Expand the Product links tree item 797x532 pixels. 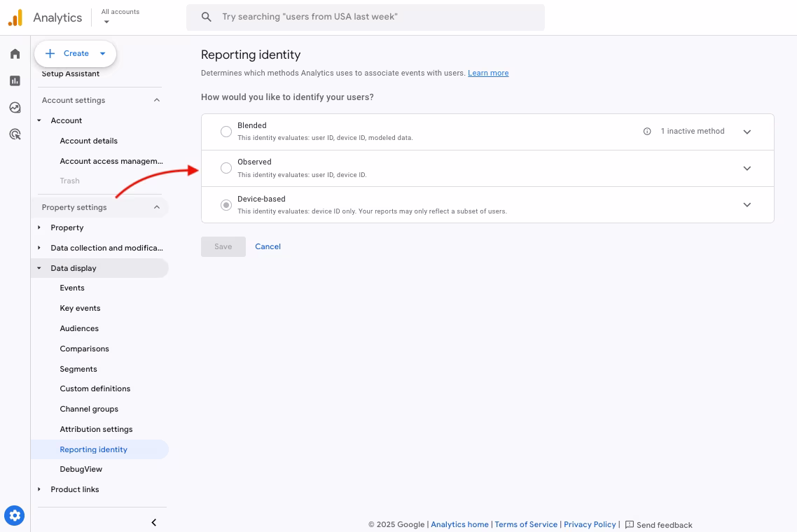coord(39,489)
